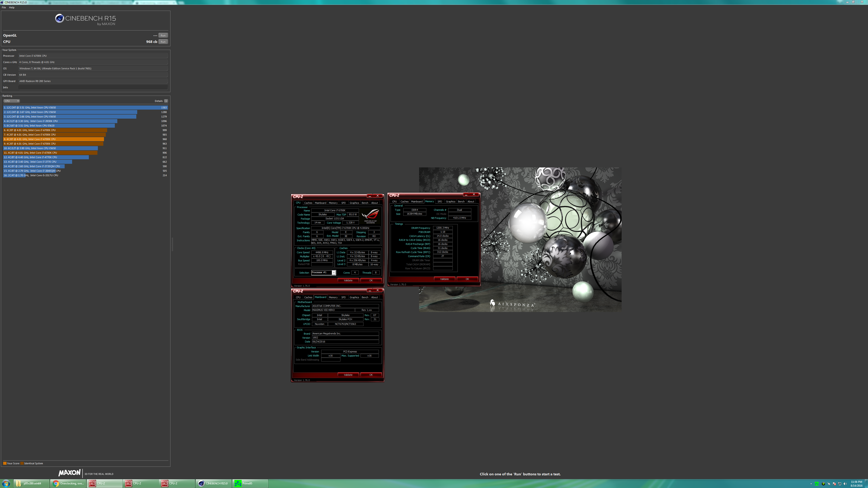Minimize the CPU-Z Mainboard window

(x=370, y=290)
